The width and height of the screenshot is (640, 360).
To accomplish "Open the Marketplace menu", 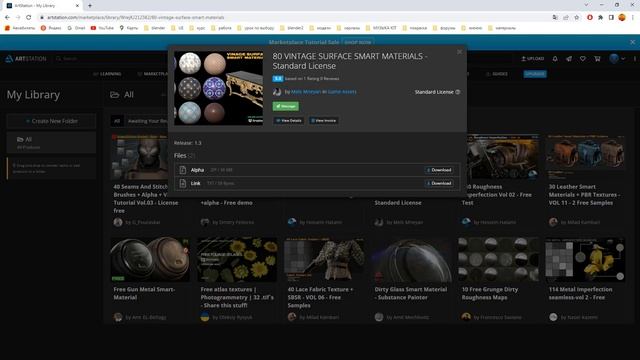I will 153,74.
